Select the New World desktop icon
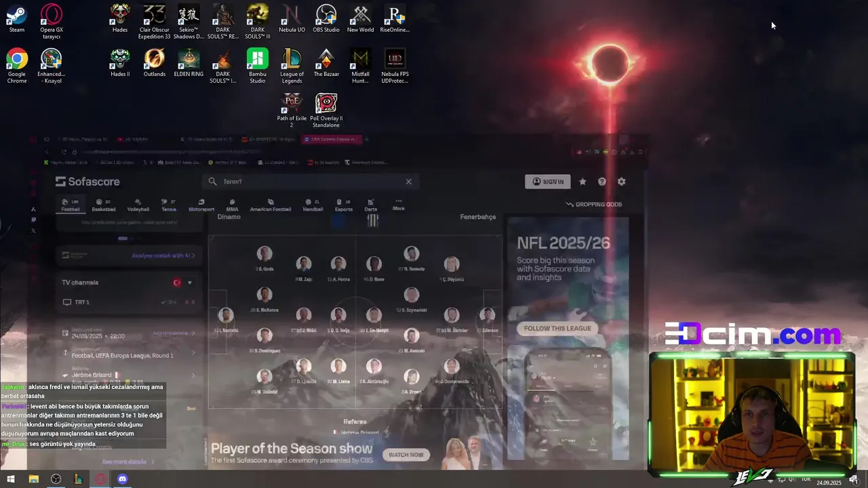The image size is (868, 488). tap(361, 19)
